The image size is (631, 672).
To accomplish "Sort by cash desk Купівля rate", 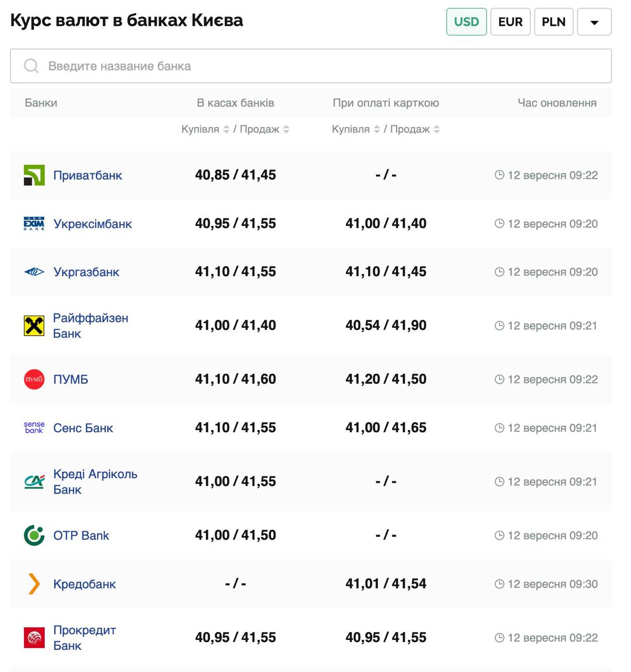I will click(x=226, y=129).
